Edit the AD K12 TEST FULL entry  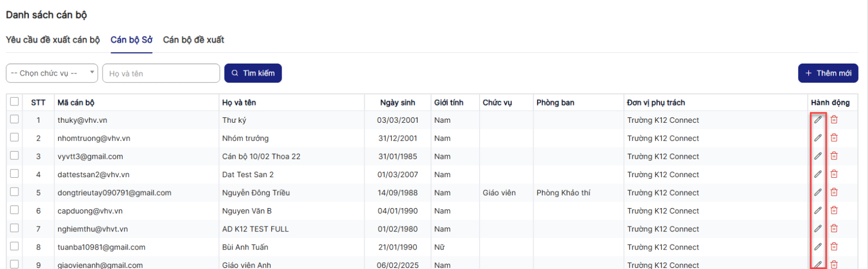pos(818,229)
